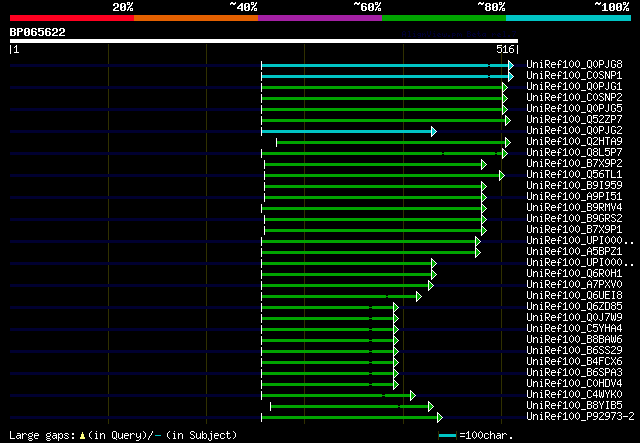Open hit UniRef100_Q0PJG8

(574, 64)
